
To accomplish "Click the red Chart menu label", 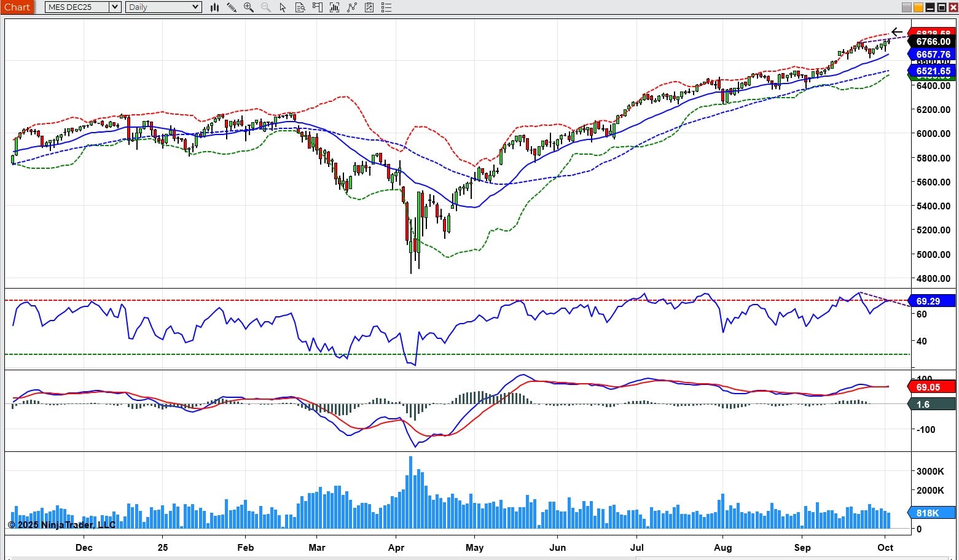I will [17, 7].
